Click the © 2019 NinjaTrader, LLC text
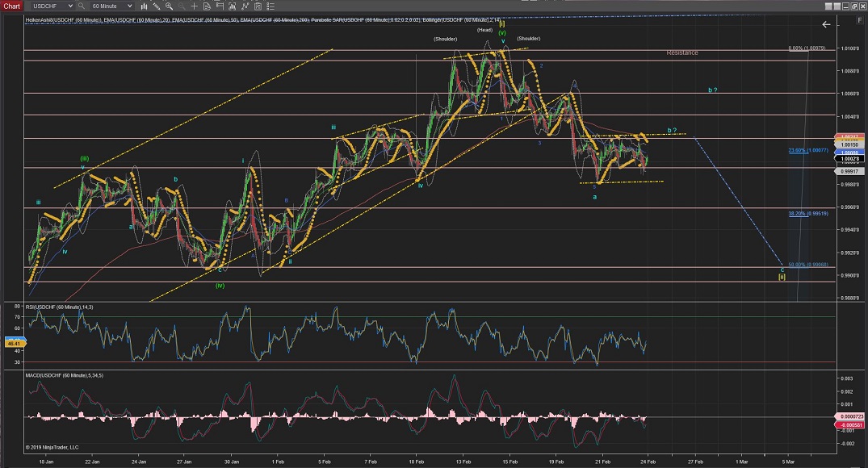The width and height of the screenshot is (868, 468). coord(52,447)
